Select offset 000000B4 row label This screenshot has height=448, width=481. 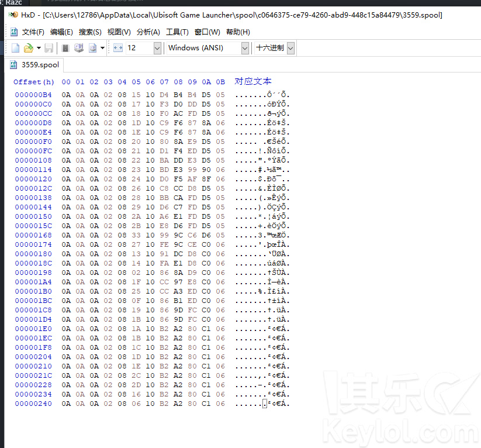point(33,95)
